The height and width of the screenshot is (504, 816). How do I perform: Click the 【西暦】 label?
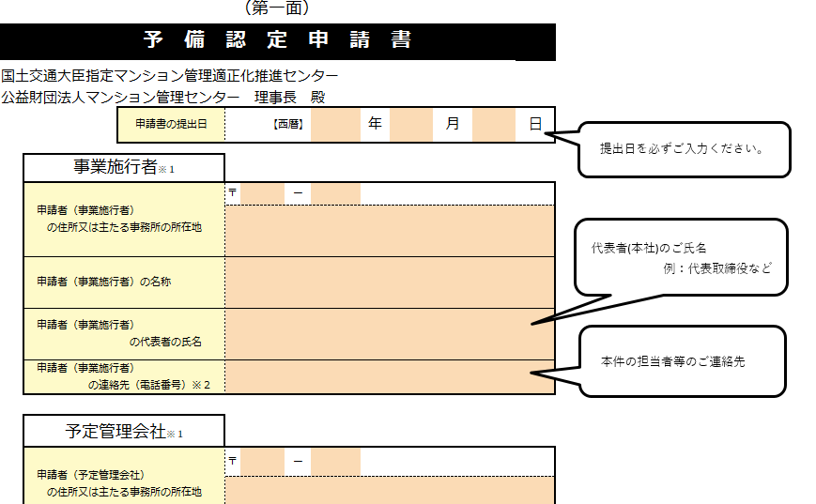click(x=287, y=124)
